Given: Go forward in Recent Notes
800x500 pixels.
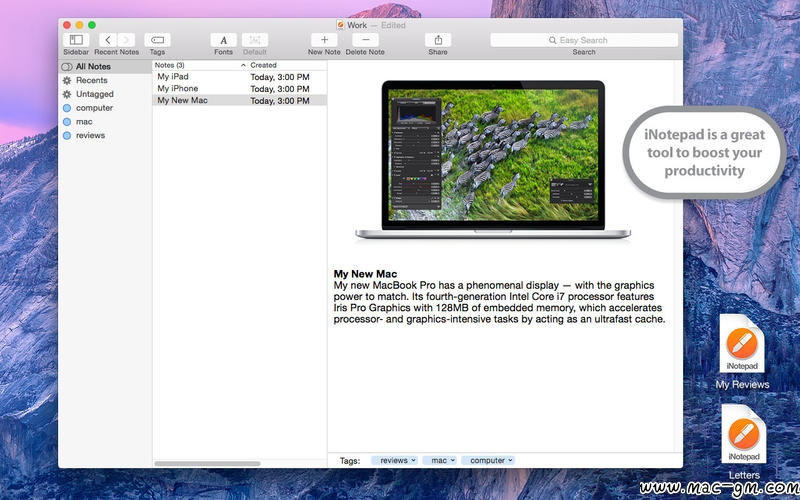Looking at the screenshot, I should click(126, 40).
